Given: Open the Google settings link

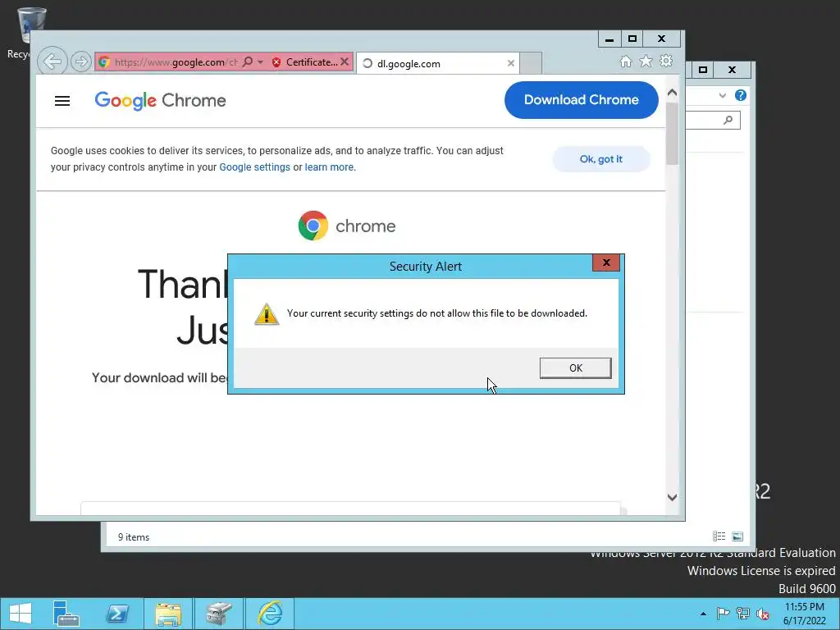Looking at the screenshot, I should click(254, 167).
